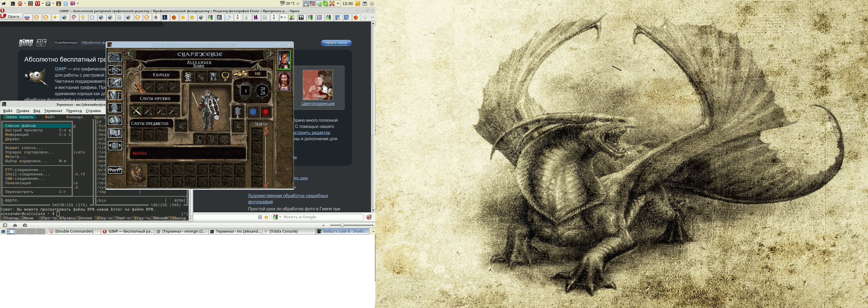This screenshot has height=308, width=868.
Task: Follow the 'Цветокоррекция' link
Action: pos(318,104)
